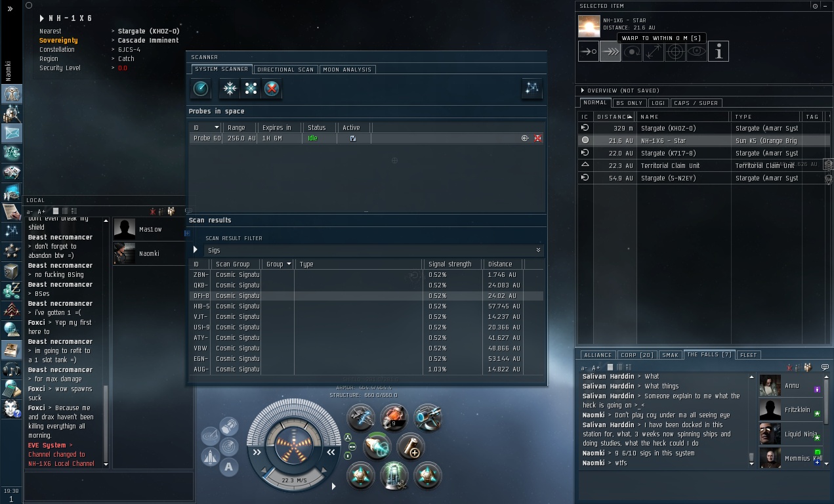Image resolution: width=834 pixels, height=504 pixels.
Task: Open the EVE Mail envelope icon
Action: click(x=12, y=133)
